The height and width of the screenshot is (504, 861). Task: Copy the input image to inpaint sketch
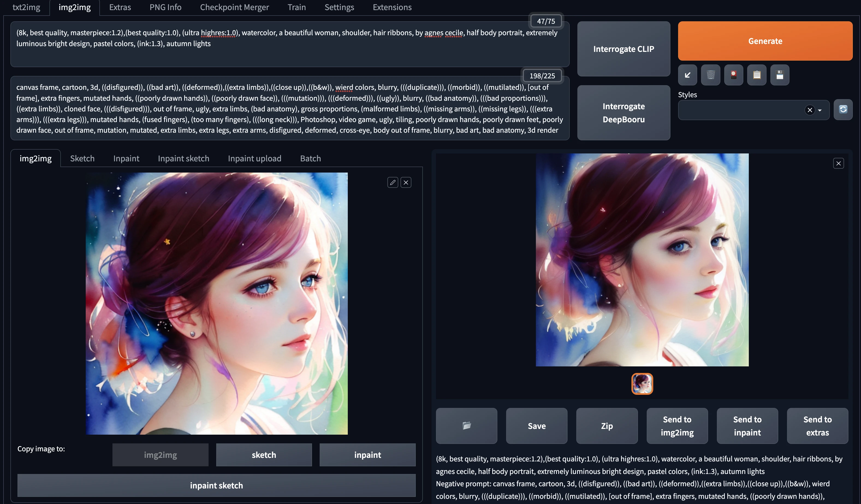tap(216, 485)
